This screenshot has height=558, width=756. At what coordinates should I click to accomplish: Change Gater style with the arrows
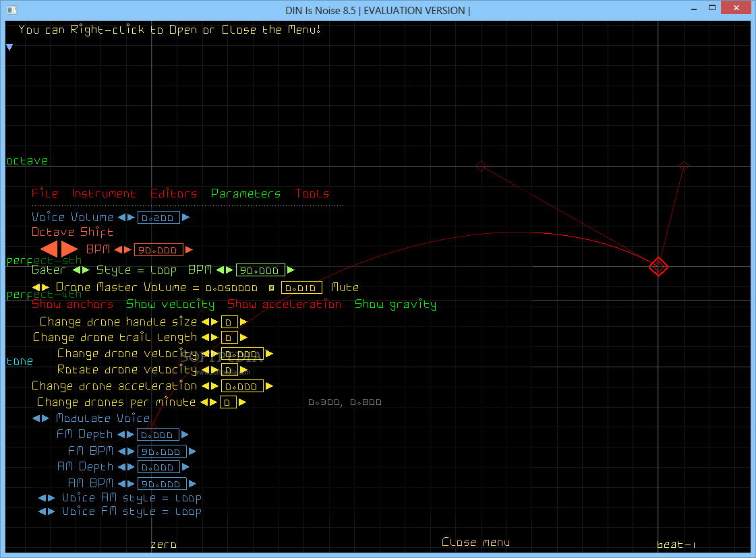[x=81, y=270]
